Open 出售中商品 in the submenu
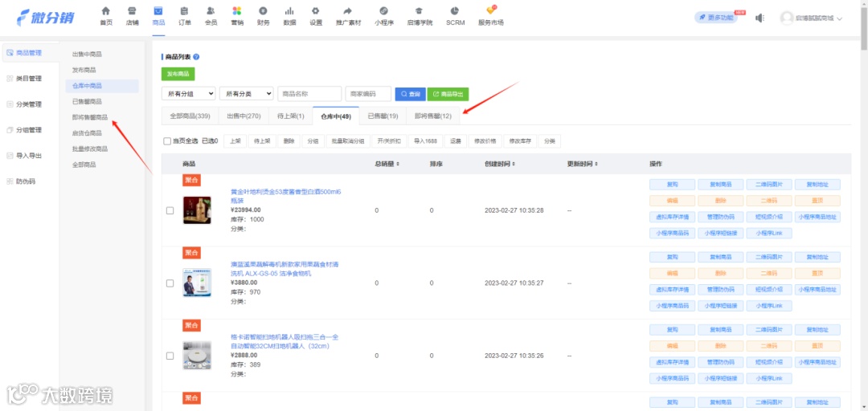 (88, 55)
